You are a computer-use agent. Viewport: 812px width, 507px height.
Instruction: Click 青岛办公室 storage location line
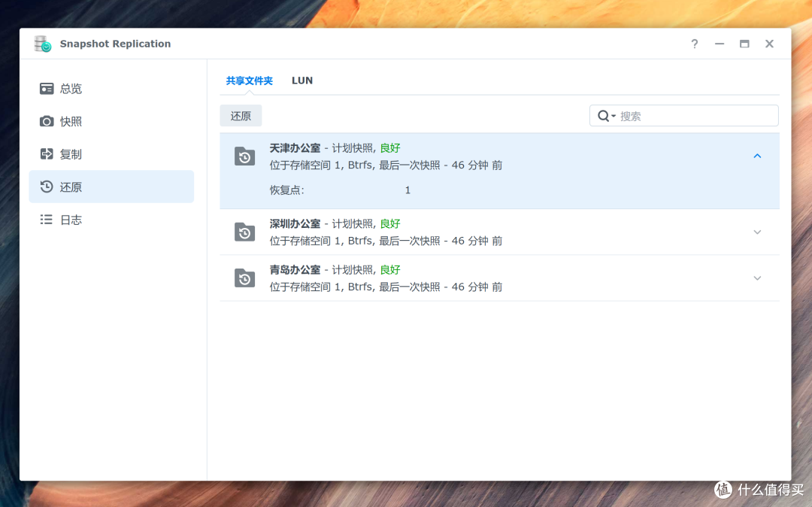[386, 287]
